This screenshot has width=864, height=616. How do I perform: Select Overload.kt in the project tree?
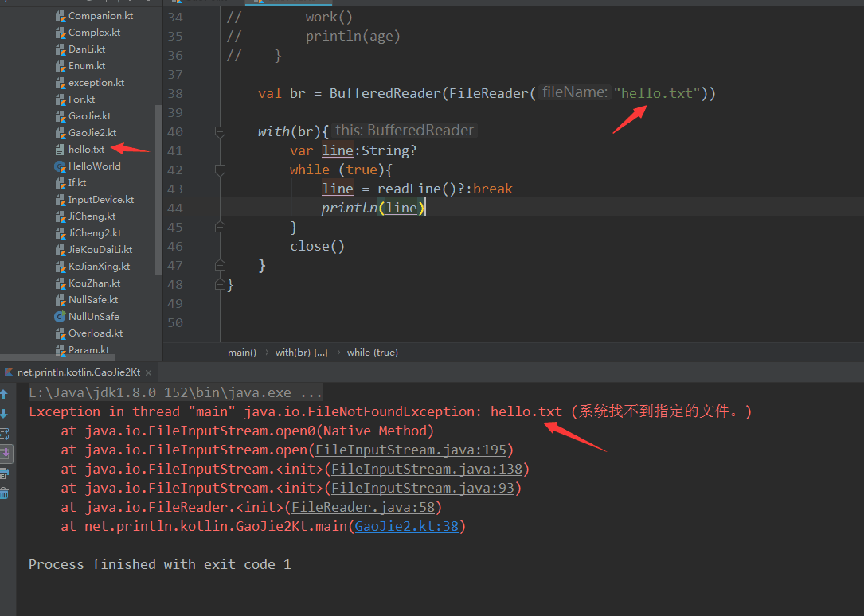click(x=96, y=333)
